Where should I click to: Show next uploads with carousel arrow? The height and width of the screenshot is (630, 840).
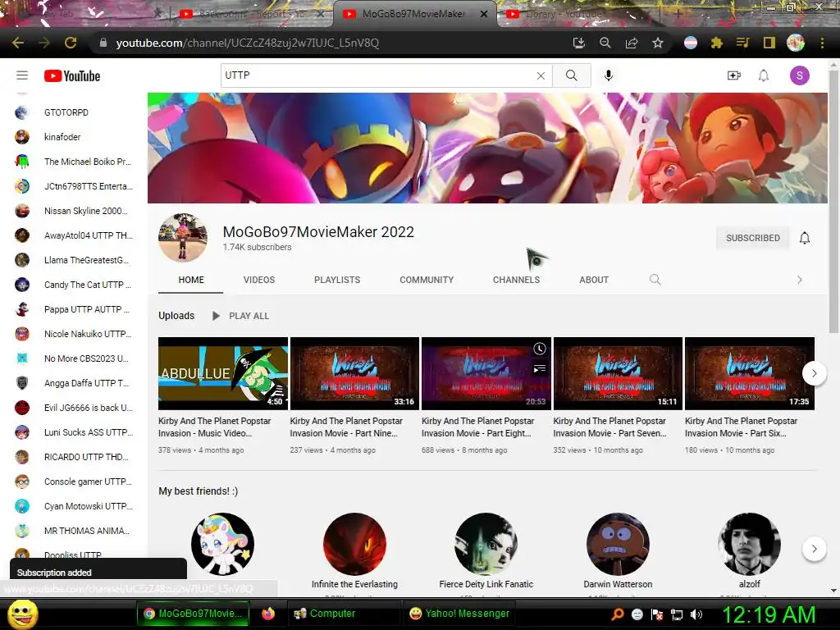point(814,373)
